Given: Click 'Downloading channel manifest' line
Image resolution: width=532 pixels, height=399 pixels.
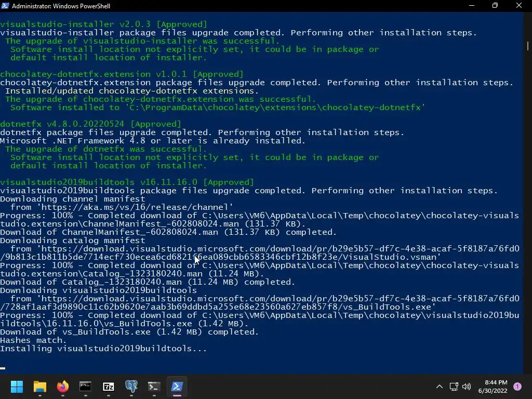Looking at the screenshot, I should 73,199.
